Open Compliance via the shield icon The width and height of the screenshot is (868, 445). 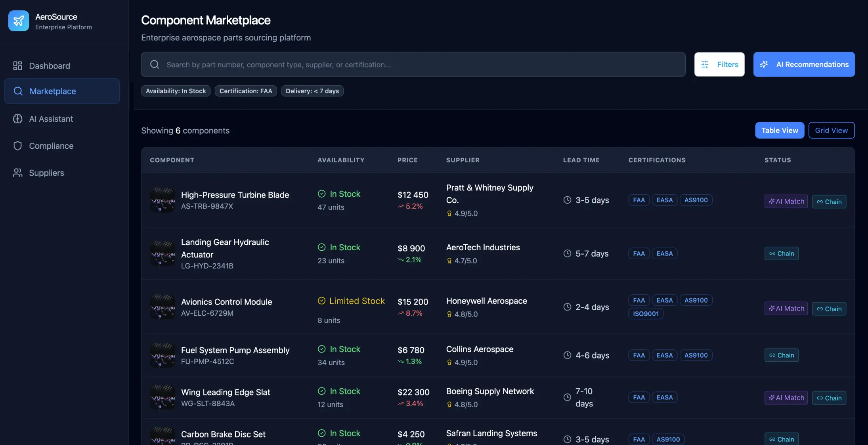(x=17, y=146)
